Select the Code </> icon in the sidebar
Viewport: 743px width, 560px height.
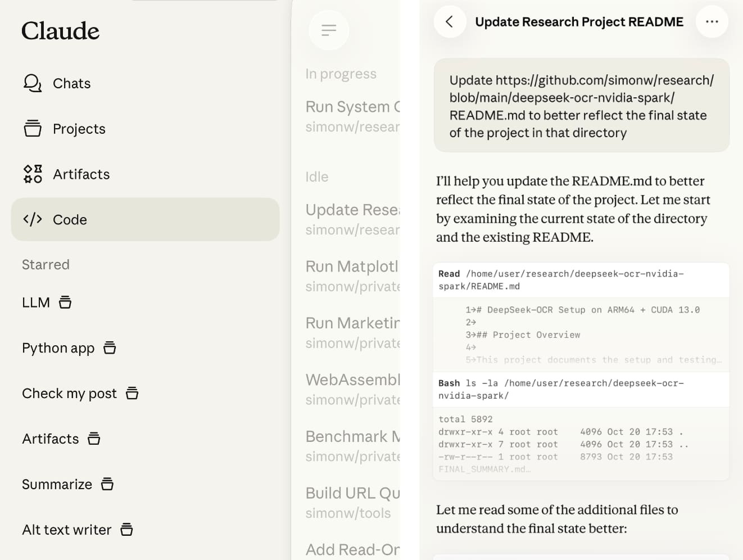click(33, 219)
